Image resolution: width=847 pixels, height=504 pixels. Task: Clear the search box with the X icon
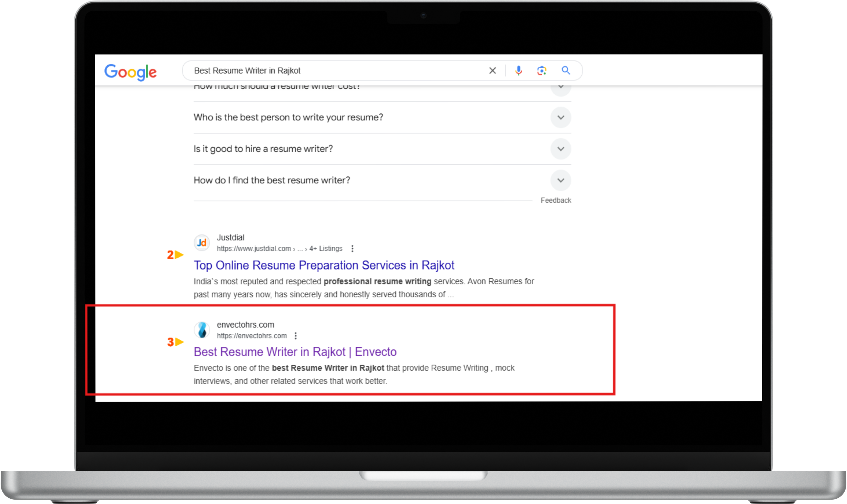point(492,71)
